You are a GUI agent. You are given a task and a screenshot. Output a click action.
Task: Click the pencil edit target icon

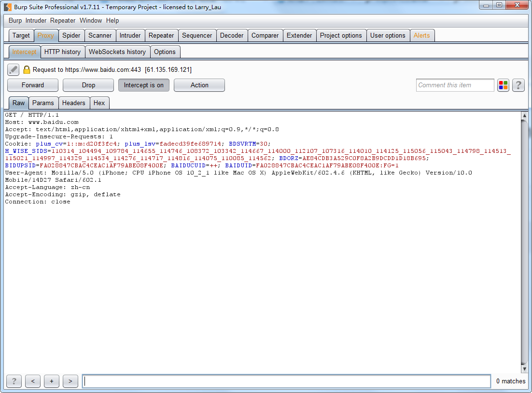click(x=13, y=70)
